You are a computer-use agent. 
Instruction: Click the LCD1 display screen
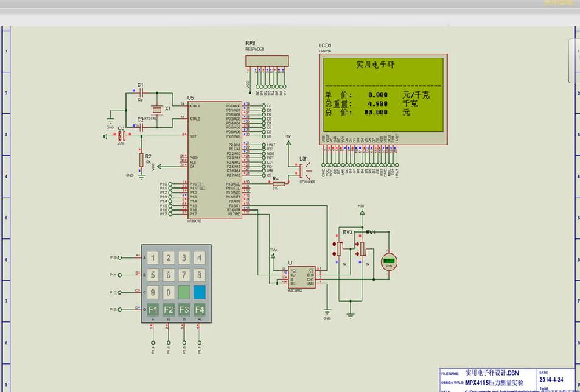383,94
